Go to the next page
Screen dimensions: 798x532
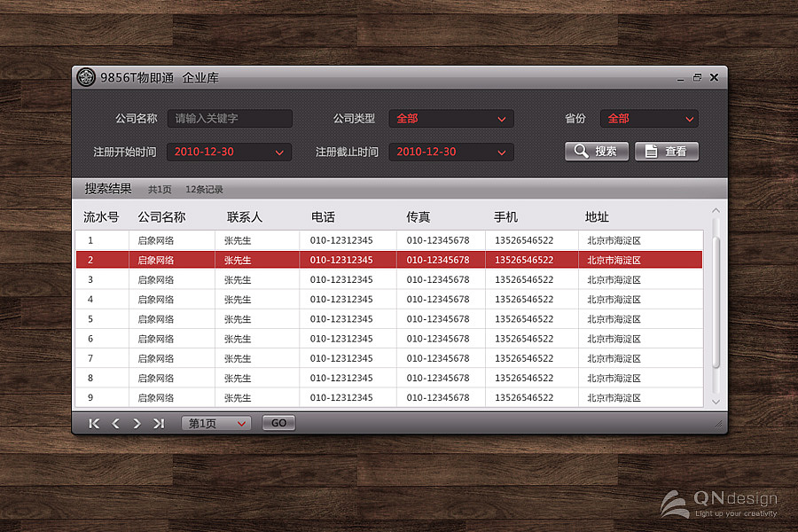[137, 424]
